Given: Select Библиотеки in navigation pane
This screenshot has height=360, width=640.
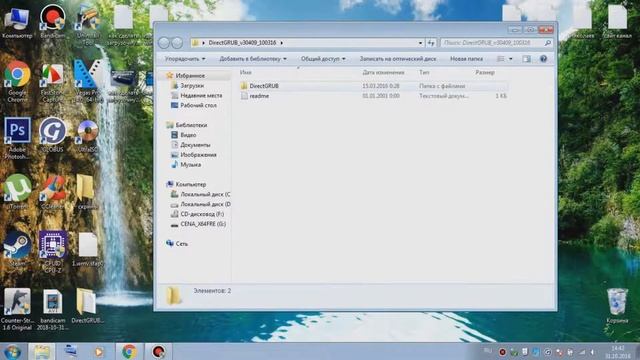Looking at the screenshot, I should click(191, 125).
